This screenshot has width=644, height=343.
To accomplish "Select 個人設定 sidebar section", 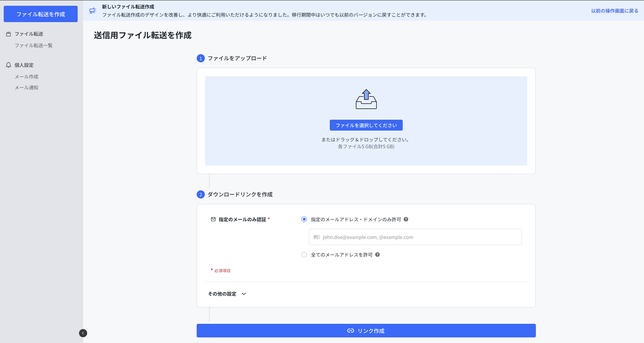I will 24,65.
